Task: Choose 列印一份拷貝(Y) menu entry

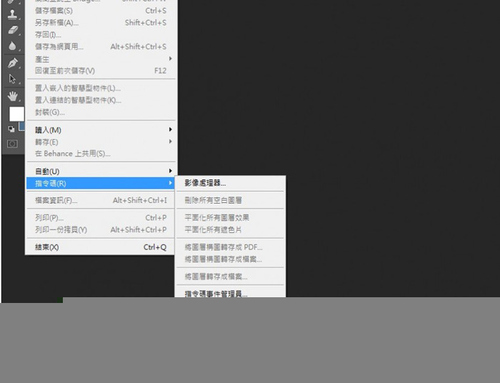Action: click(x=101, y=230)
